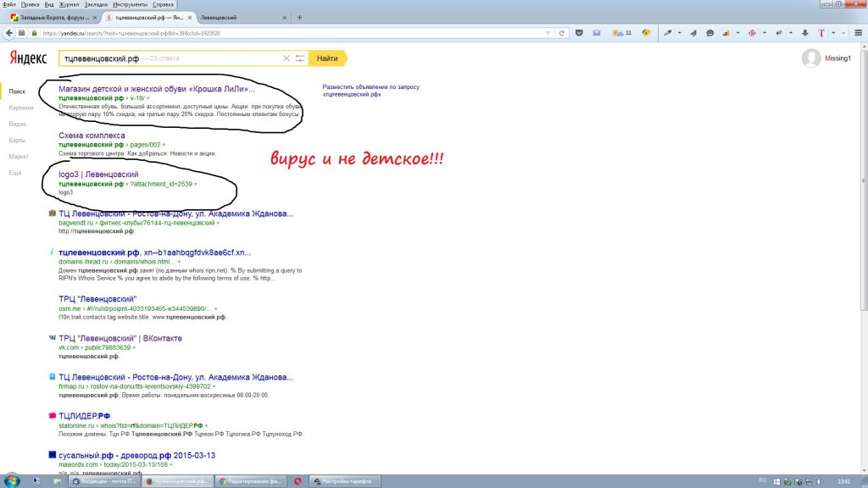Viewport: 868px width, 488px height.
Task: Open the Firefox hamburger menu
Action: click(859, 33)
